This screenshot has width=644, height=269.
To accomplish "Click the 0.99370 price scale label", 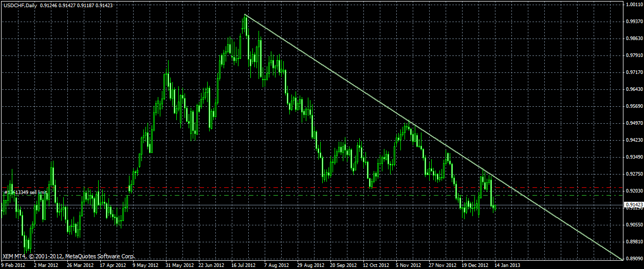I will (x=634, y=22).
